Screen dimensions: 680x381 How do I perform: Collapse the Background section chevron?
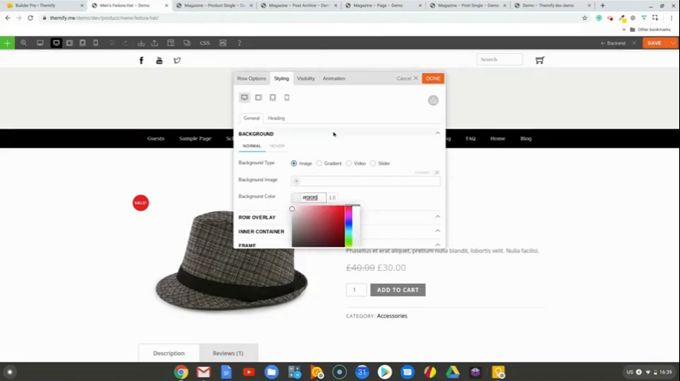coord(438,134)
